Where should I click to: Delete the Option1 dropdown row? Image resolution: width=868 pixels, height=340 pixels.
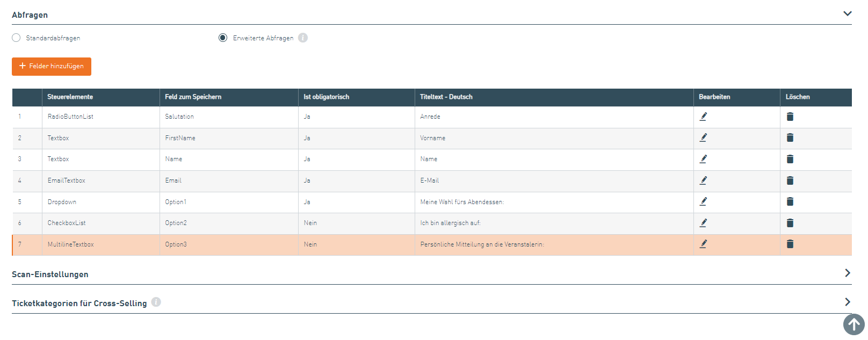[790, 202]
